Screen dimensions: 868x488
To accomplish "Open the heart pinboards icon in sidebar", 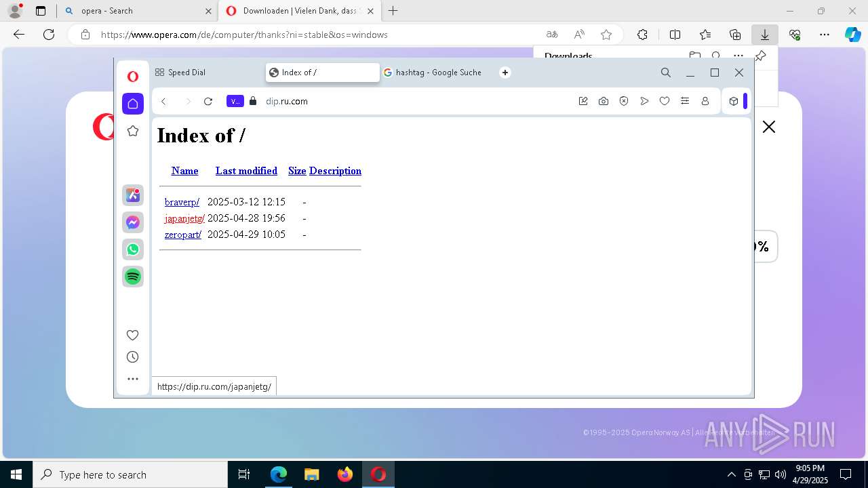I will tap(133, 335).
